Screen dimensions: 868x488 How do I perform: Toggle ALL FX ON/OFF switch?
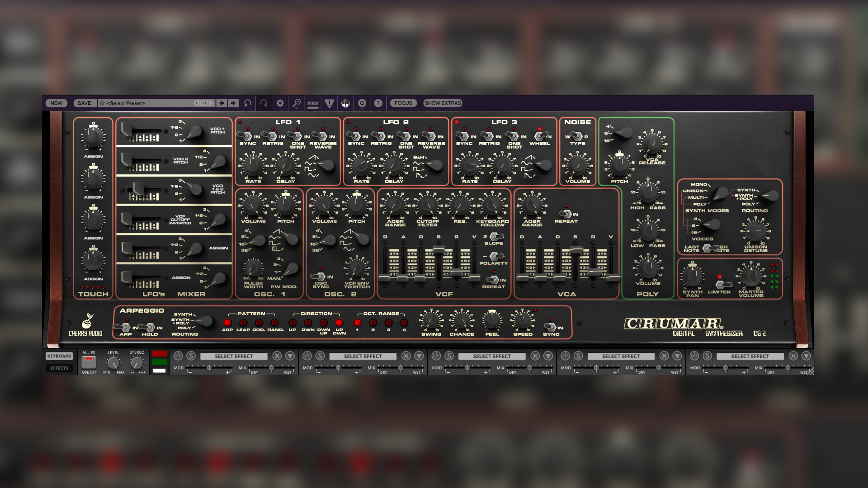(x=88, y=361)
